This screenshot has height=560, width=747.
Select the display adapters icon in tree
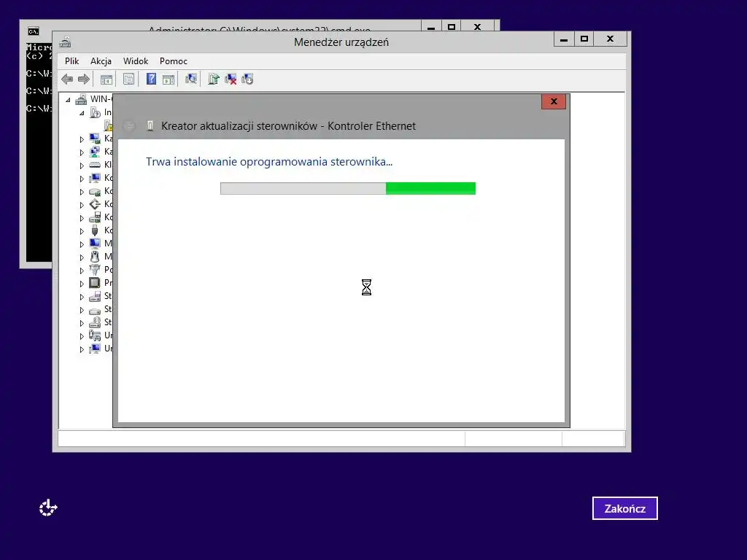coord(95,139)
